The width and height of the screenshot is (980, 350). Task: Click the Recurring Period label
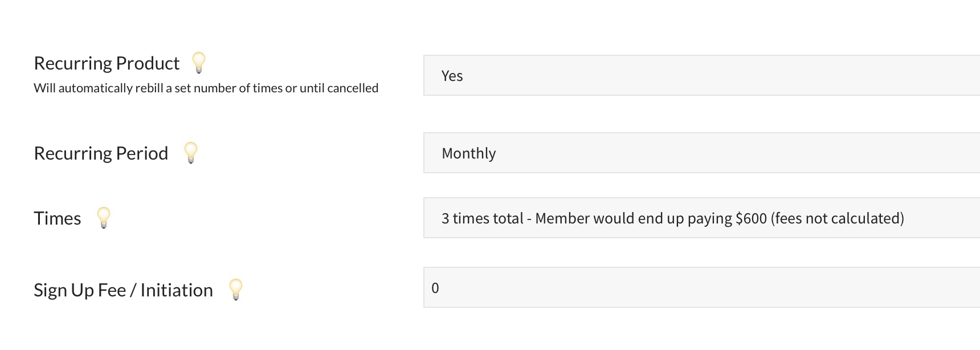101,153
